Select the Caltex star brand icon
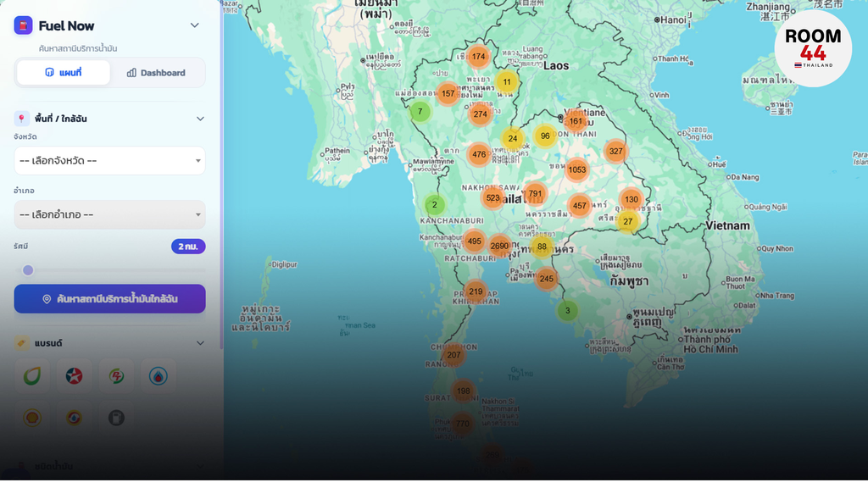 click(x=74, y=374)
